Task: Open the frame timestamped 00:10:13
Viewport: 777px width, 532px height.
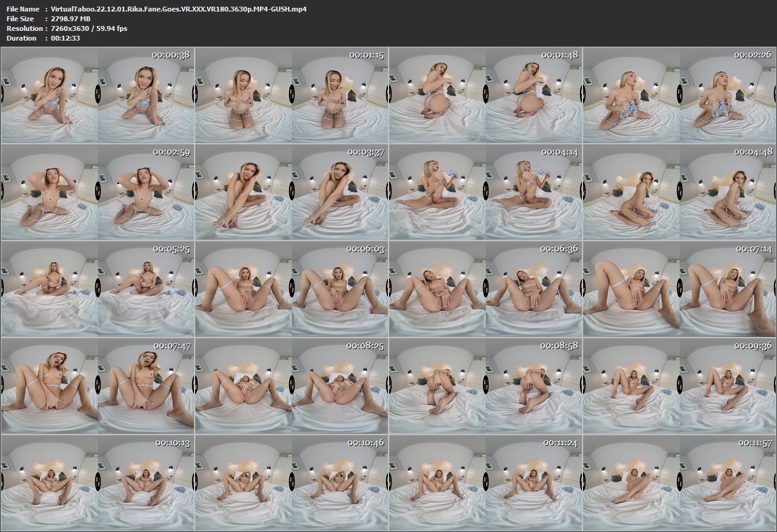Action: (x=98, y=484)
